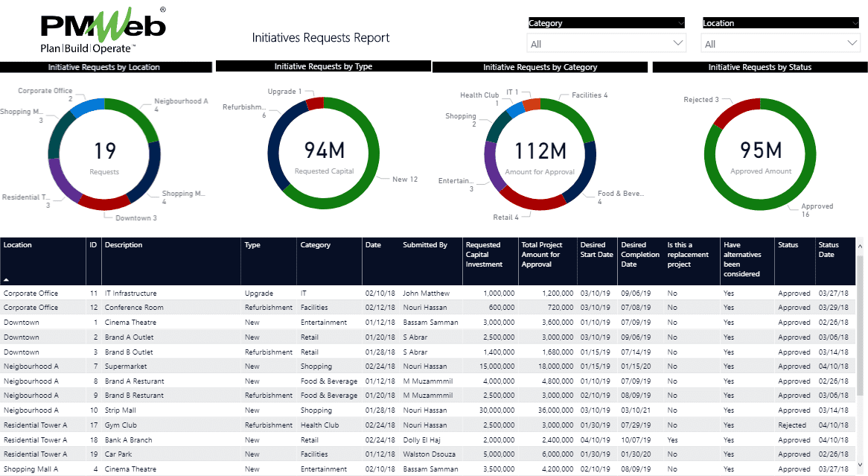Select the orange IT segment in Category donut
This screenshot has width=868, height=476.
click(x=532, y=104)
